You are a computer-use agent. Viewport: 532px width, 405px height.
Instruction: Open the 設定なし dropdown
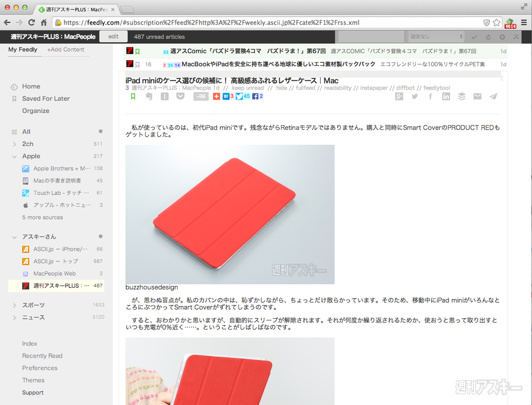[x=436, y=36]
